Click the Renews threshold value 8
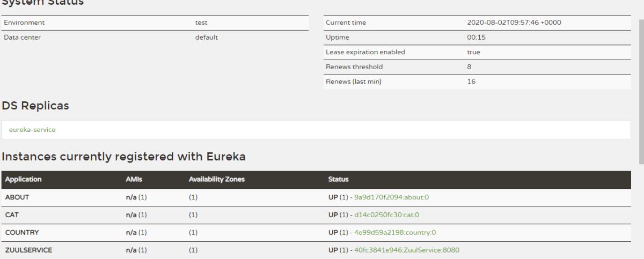The height and width of the screenshot is (259, 644). coord(469,67)
